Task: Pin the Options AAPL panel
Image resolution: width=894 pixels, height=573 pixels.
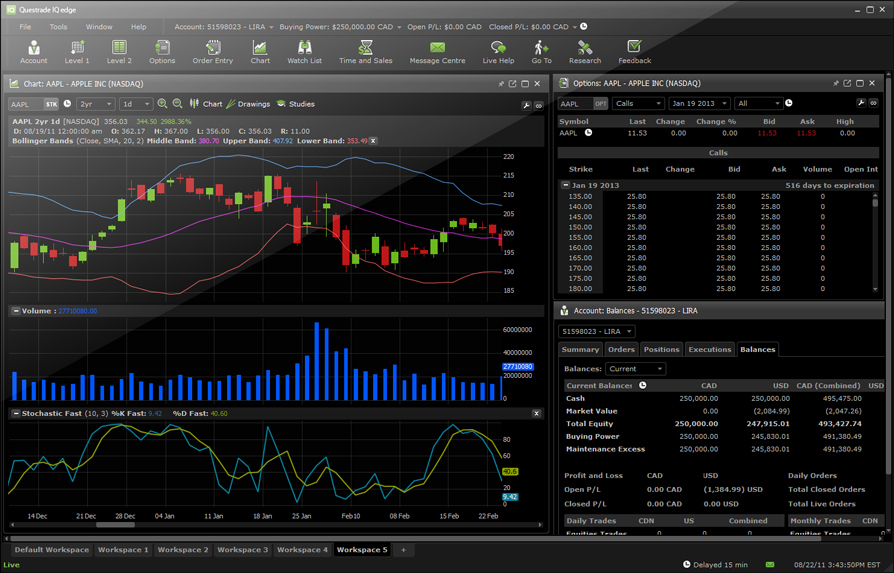Action: point(835,83)
